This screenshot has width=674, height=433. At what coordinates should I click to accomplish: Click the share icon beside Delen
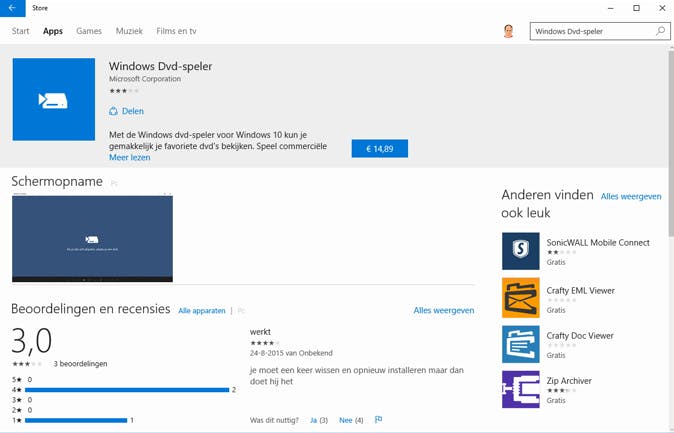[113, 111]
